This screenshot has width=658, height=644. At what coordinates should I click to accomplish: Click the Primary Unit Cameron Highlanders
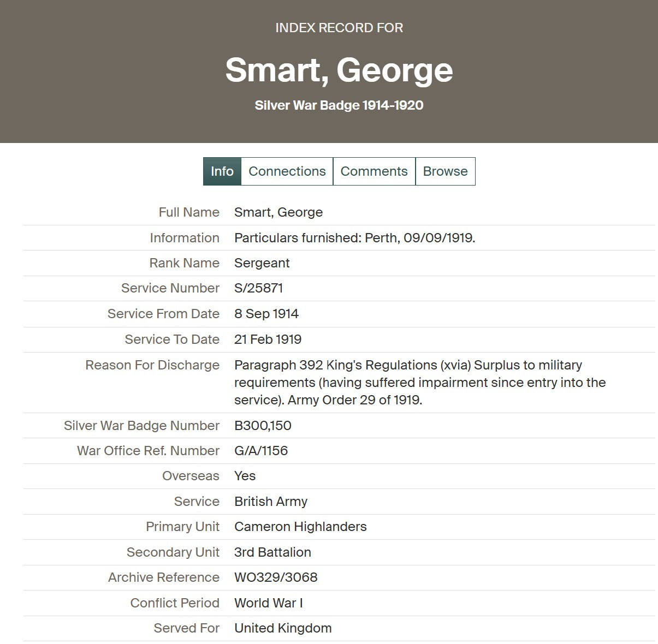[x=300, y=527]
